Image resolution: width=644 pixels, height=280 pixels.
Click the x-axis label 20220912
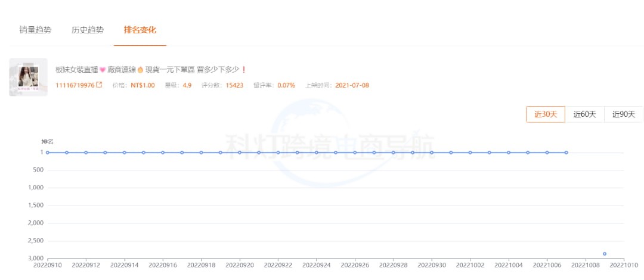tap(86, 265)
